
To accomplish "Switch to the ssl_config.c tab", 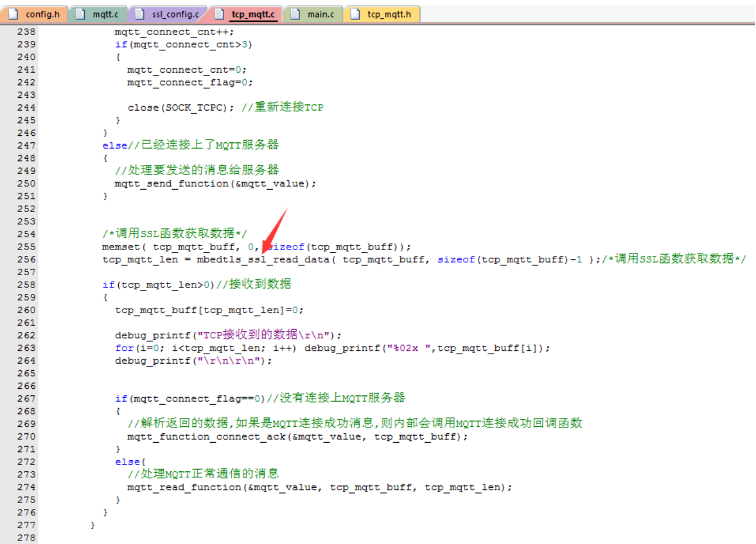I will [175, 14].
